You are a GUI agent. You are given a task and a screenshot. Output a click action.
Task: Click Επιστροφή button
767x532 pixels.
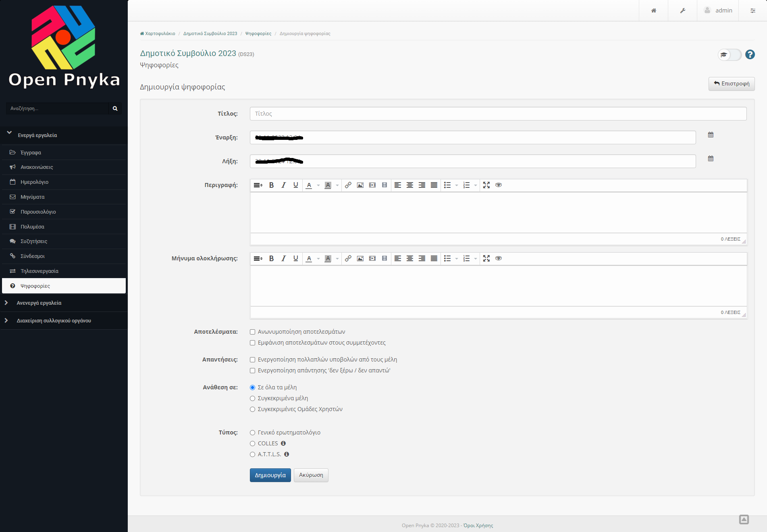coord(732,84)
